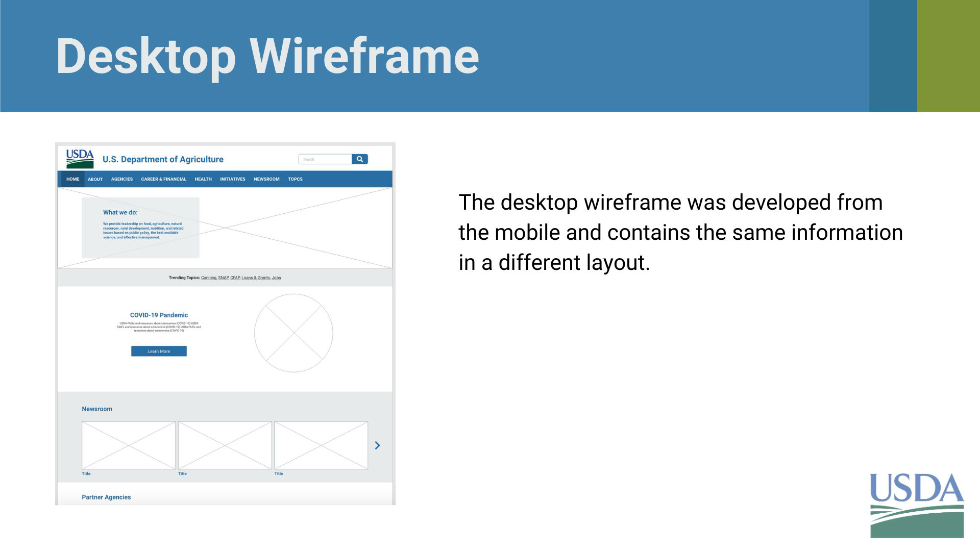
Task: Click the Canning trending topic link
Action: point(208,278)
